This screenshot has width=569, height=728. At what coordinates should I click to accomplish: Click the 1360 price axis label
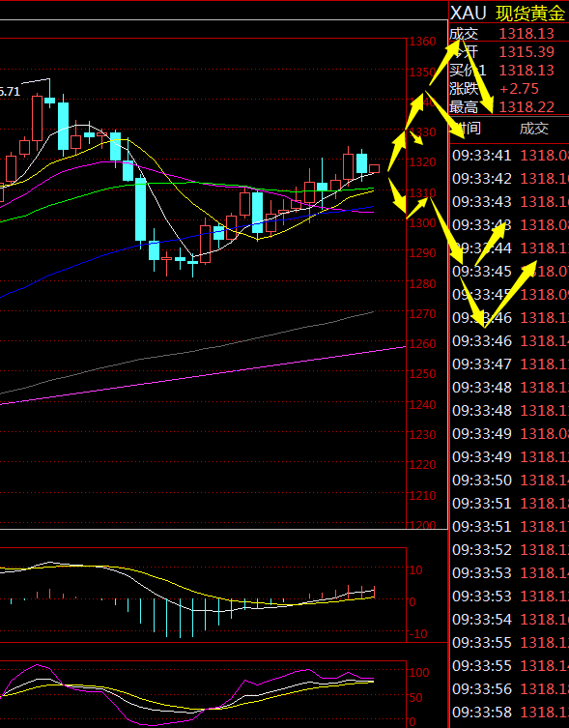[x=422, y=42]
